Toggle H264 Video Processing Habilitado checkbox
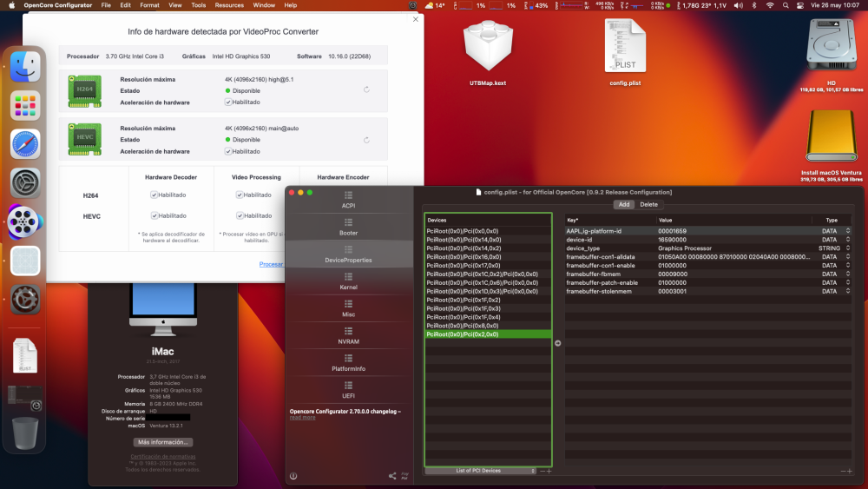 (x=240, y=195)
